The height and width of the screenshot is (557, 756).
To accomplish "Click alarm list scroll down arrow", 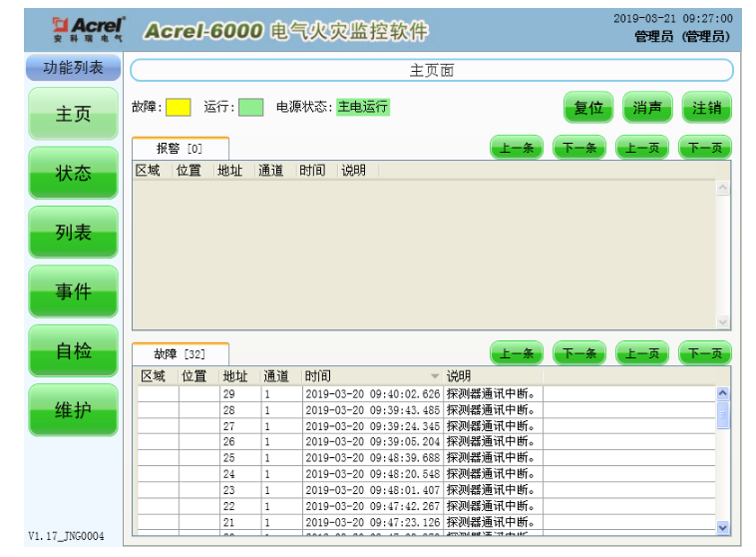I will [x=723, y=321].
